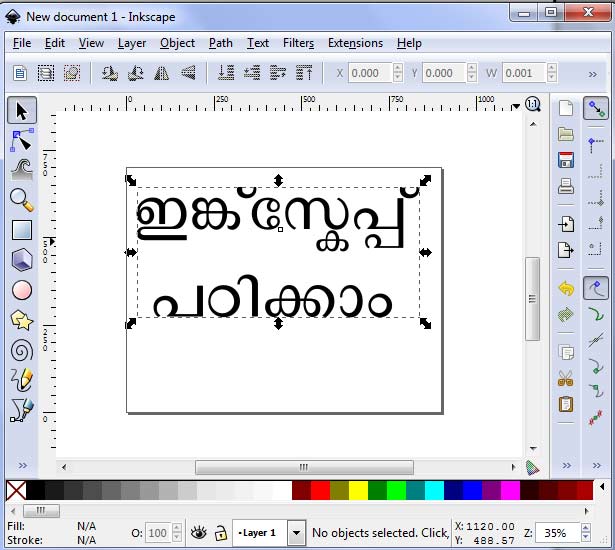Image resolution: width=615 pixels, height=550 pixels.
Task: Click the 1:1 zoom button
Action: tap(533, 104)
